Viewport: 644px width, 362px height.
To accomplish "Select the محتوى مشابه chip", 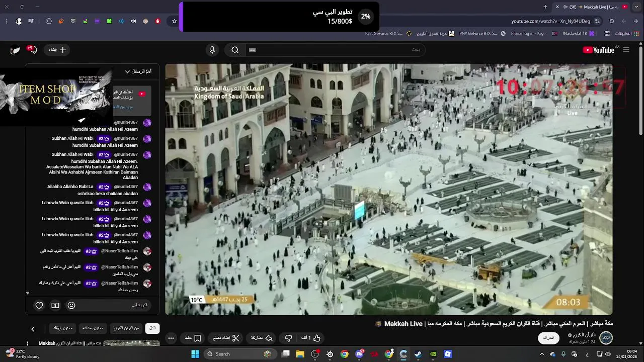I will pyautogui.click(x=93, y=328).
